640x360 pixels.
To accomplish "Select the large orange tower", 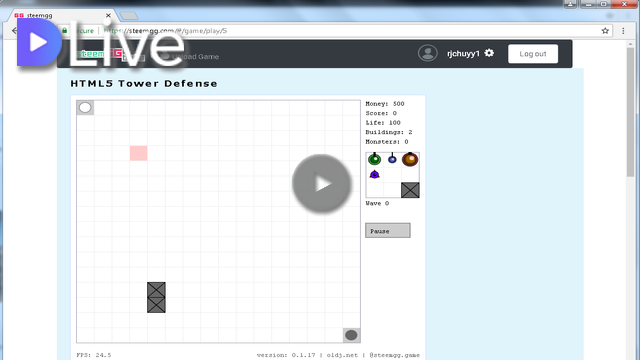I will pos(410,159).
